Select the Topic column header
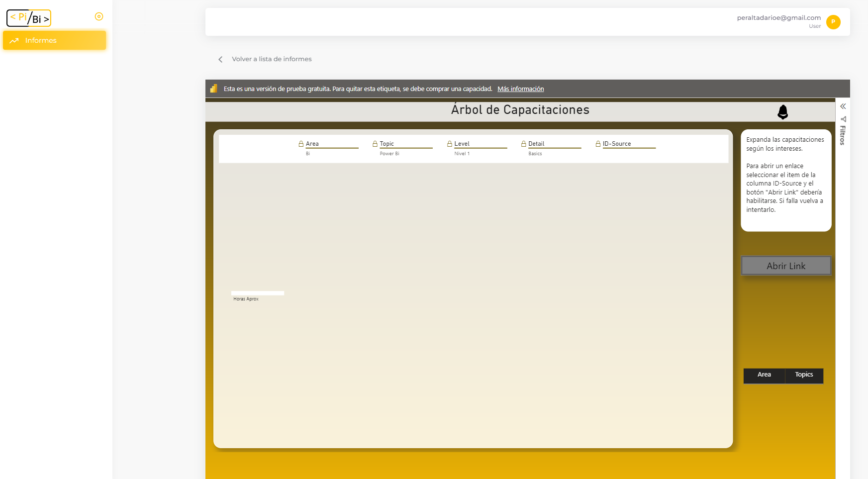The height and width of the screenshot is (479, 868). click(x=386, y=144)
